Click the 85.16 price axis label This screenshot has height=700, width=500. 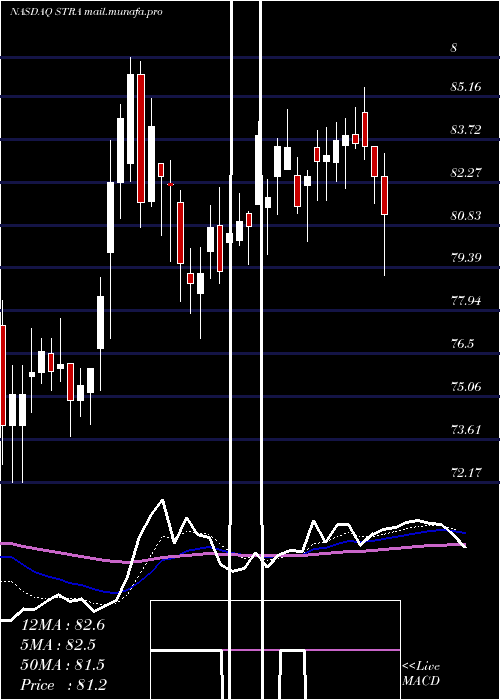coord(466,86)
